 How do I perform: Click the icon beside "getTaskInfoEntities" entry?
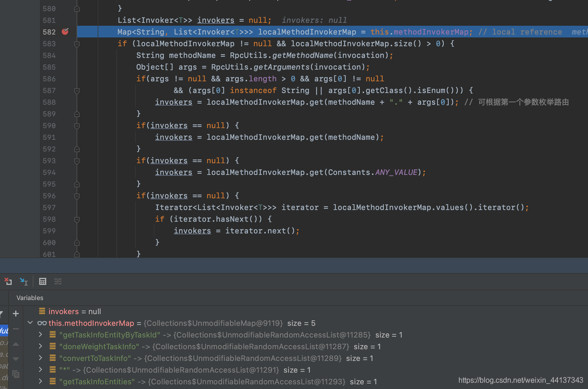(x=53, y=382)
